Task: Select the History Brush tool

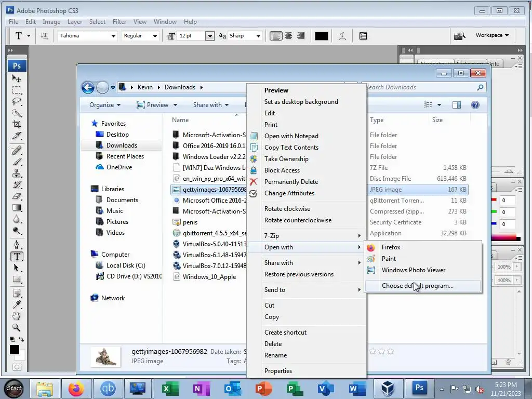Action: coord(17,184)
